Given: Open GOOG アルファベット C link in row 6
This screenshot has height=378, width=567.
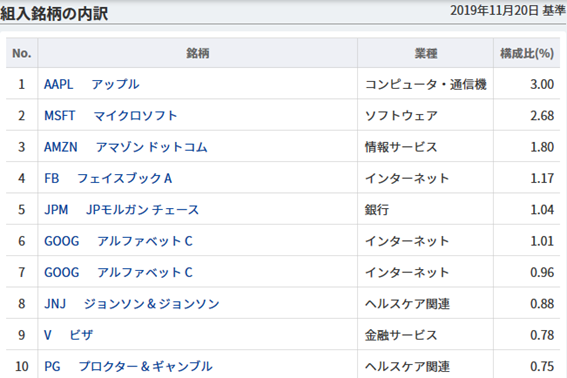Looking at the screenshot, I should pyautogui.click(x=118, y=241).
